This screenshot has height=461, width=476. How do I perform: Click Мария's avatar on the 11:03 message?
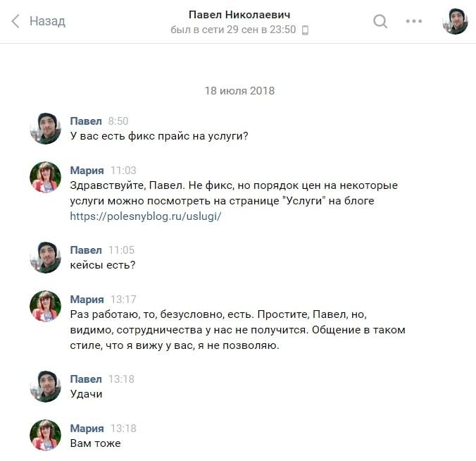(46, 177)
